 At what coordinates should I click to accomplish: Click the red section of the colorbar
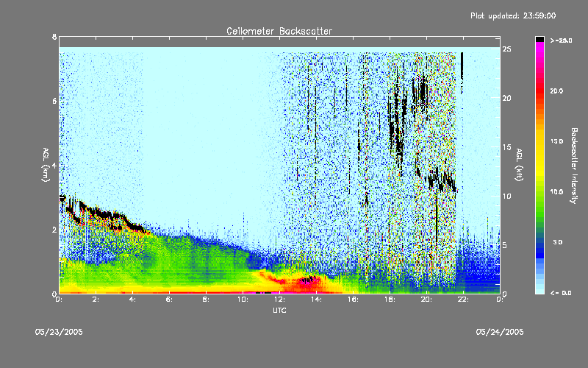[539, 92]
